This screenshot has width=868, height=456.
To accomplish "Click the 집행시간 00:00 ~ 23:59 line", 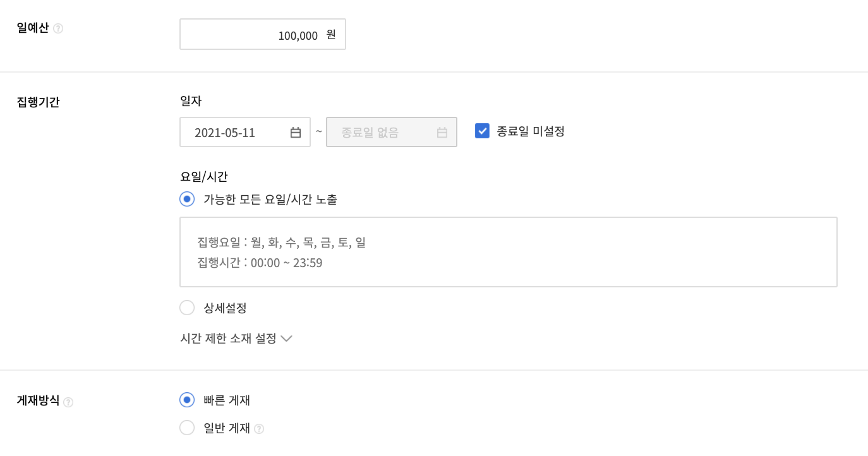I will pos(260,263).
